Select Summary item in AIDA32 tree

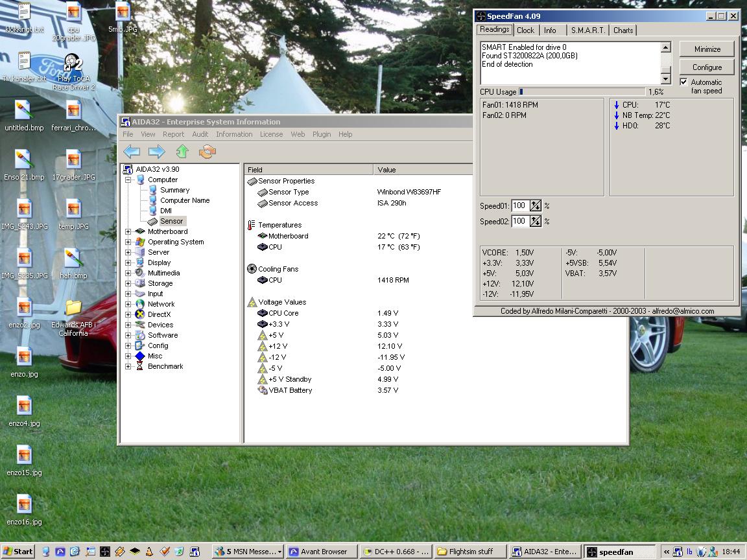coord(174,190)
